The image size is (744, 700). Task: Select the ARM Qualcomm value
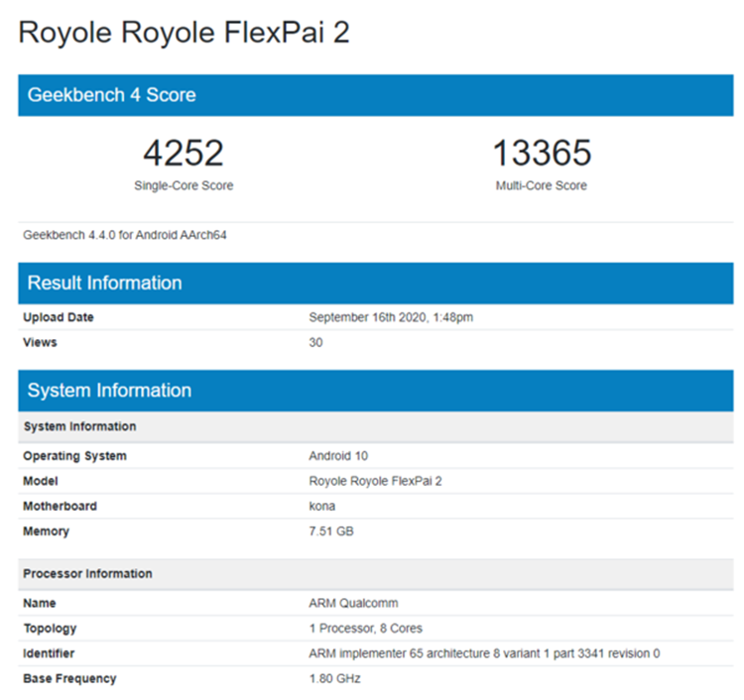353,603
